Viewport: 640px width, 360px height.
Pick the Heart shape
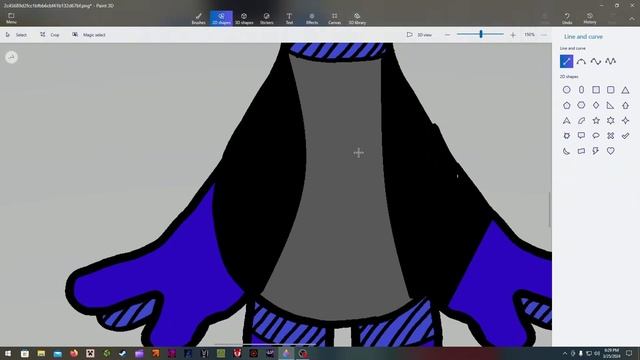pyautogui.click(x=611, y=151)
